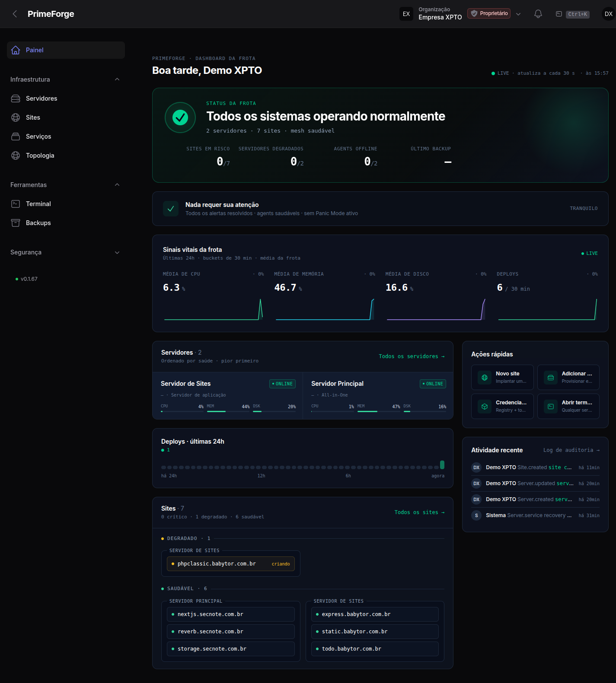Collapse the Ferramentas section chevron
The height and width of the screenshot is (683, 616).
tap(117, 185)
